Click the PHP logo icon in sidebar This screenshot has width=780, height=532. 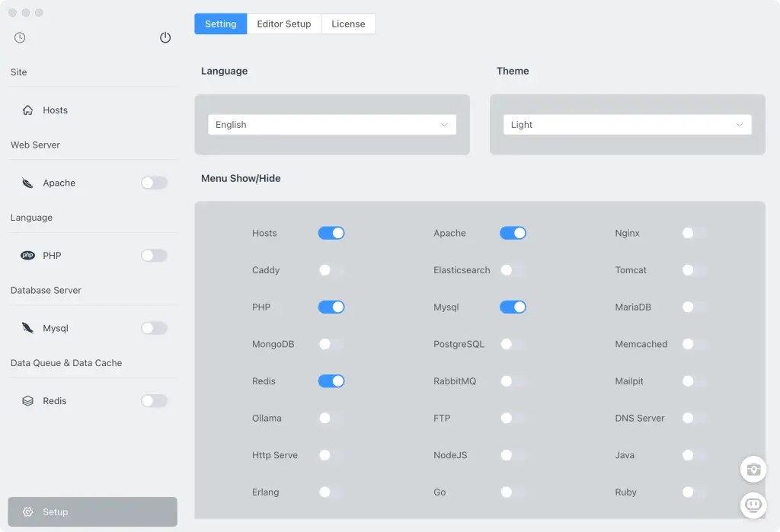tap(28, 256)
